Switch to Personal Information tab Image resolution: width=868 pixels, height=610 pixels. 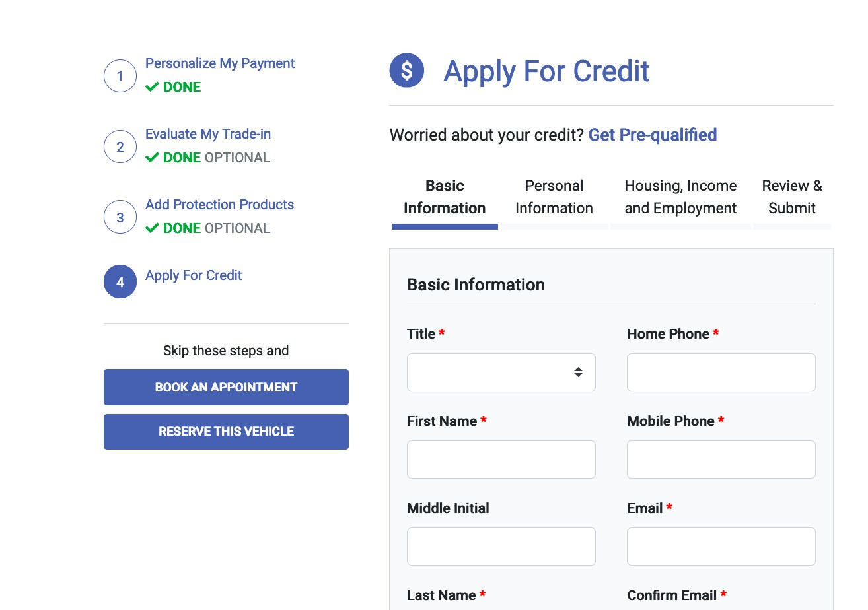tap(554, 197)
